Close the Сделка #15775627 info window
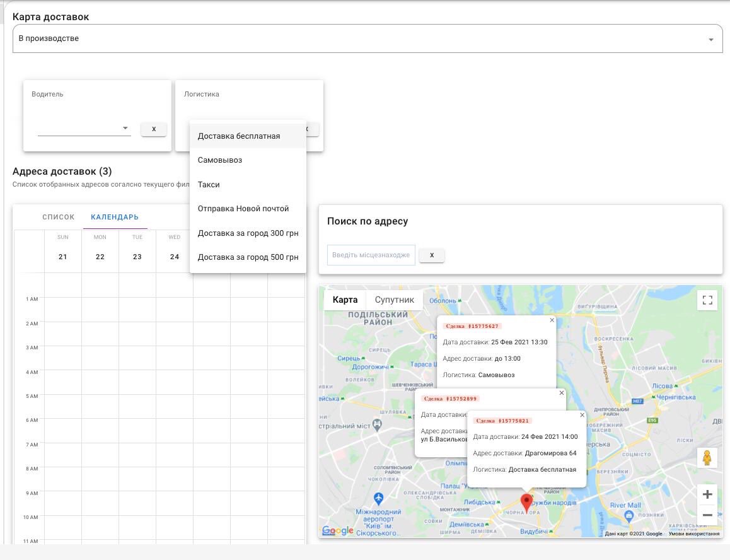Image resolution: width=730 pixels, height=560 pixels. [552, 320]
